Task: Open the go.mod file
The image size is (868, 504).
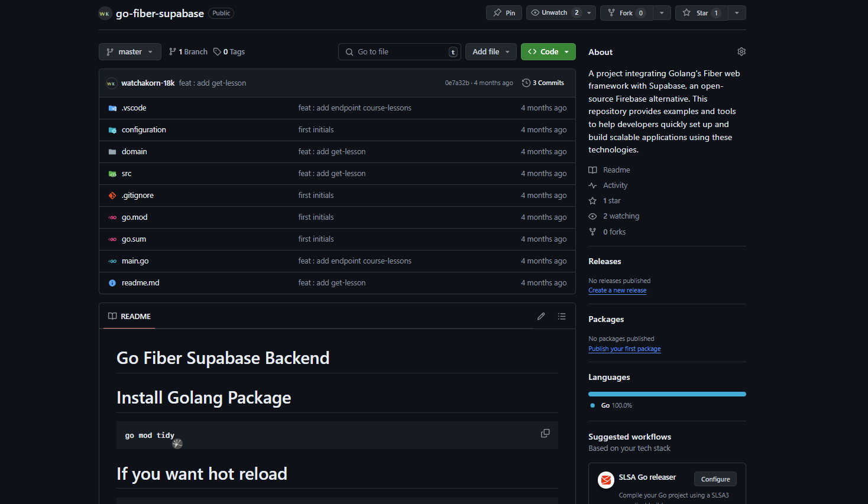Action: [x=134, y=217]
